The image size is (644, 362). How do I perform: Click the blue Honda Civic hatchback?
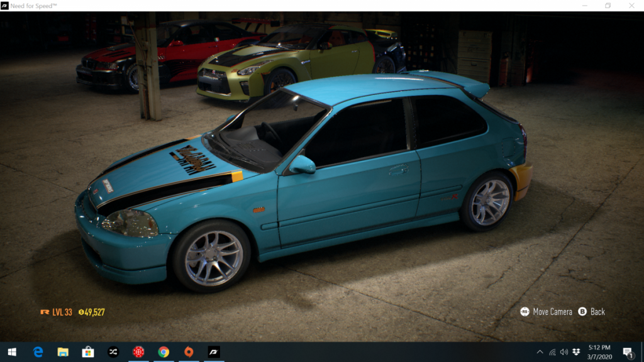point(304,180)
